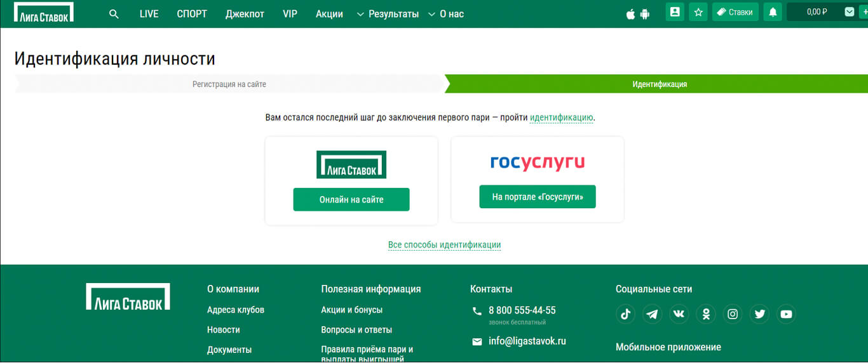Click the Лига Ставок footer logo

[x=128, y=296]
